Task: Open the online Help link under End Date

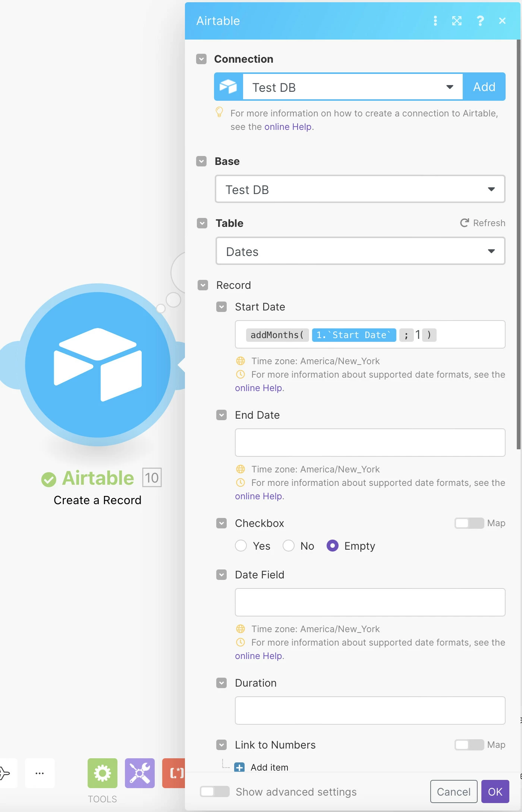Action: [258, 496]
